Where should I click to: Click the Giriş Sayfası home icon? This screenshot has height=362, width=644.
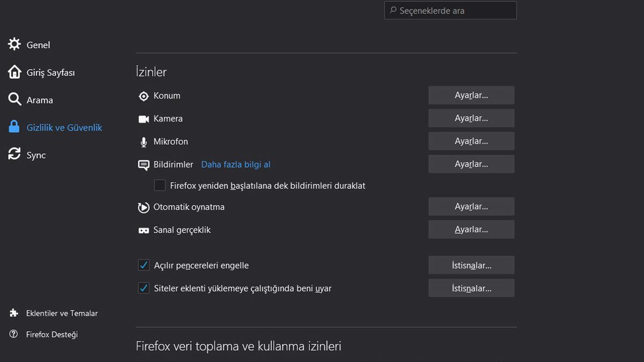(14, 72)
